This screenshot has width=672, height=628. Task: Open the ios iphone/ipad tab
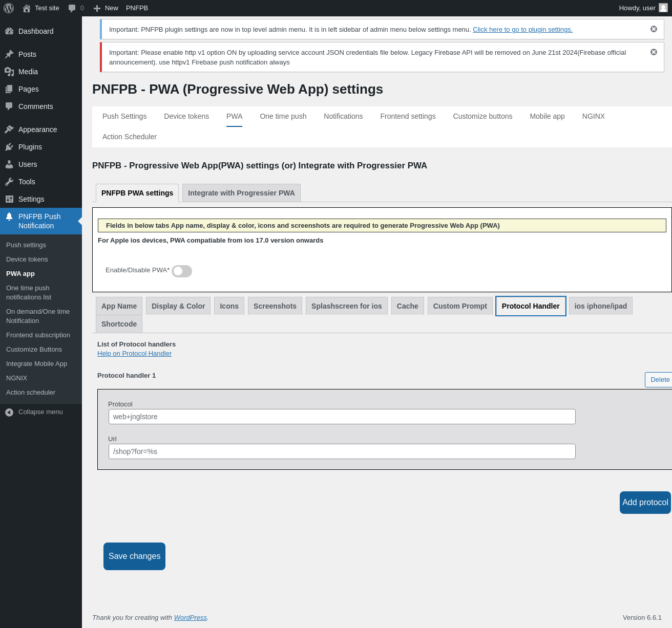click(x=601, y=306)
